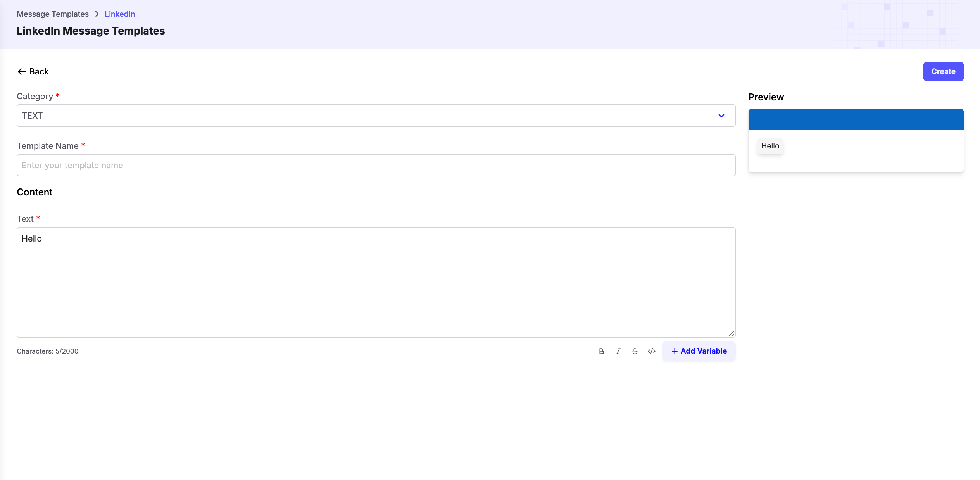The width and height of the screenshot is (980, 480).
Task: Click the Preview heading
Action: click(x=766, y=97)
